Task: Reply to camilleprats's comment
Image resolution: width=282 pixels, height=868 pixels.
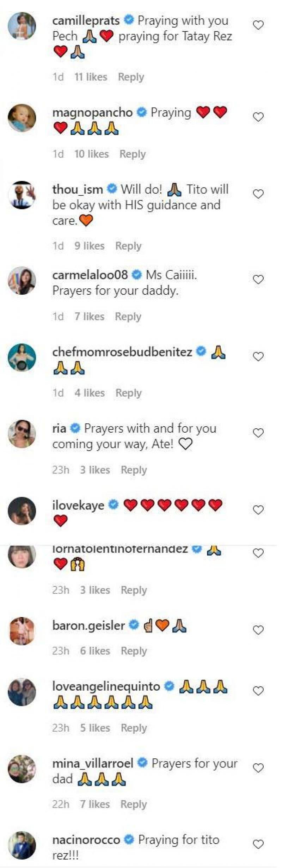Action: click(131, 77)
